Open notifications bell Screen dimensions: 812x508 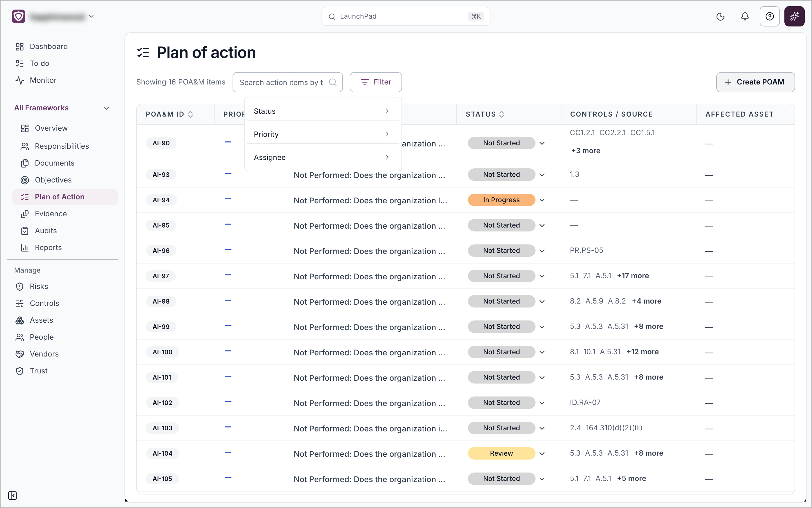click(745, 16)
